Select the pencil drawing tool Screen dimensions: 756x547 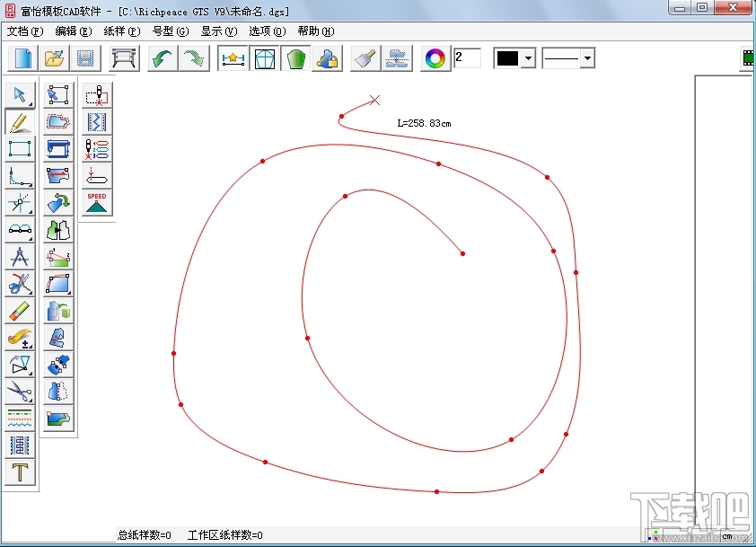(20, 121)
